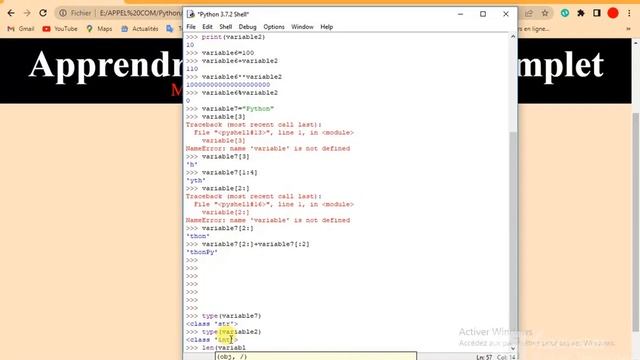Open the Shell menu
Image resolution: width=640 pixels, height=360 pixels.
pyautogui.click(x=226, y=27)
